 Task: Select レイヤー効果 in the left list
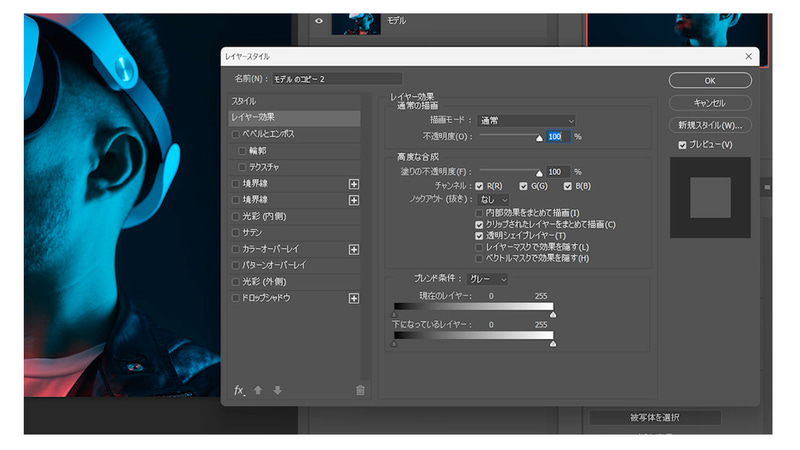(294, 117)
